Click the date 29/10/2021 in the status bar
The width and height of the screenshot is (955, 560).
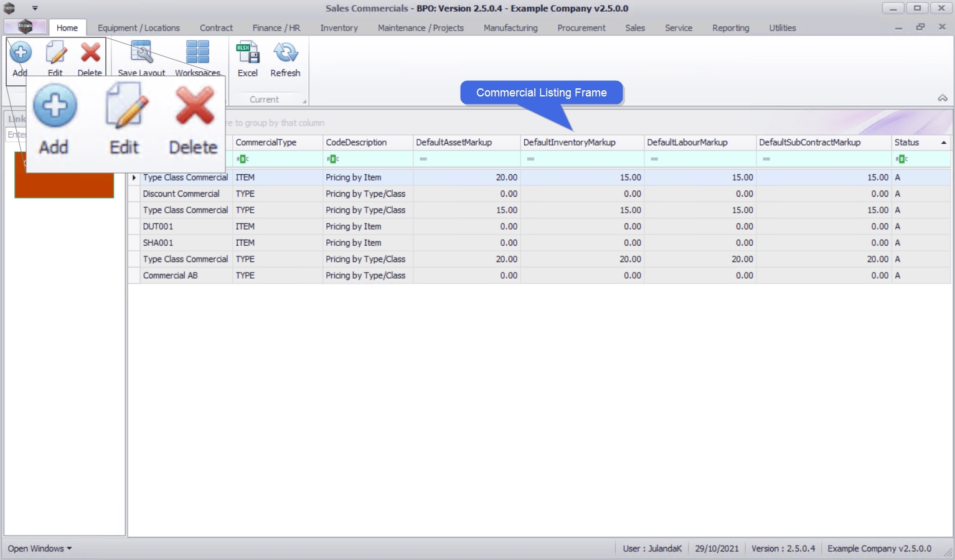717,549
